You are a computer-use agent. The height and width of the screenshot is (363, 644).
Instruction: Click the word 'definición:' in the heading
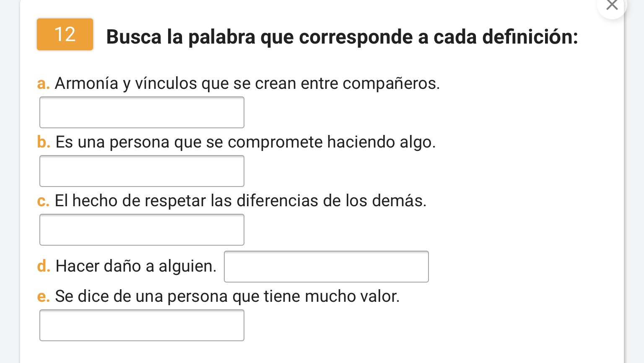[530, 37]
